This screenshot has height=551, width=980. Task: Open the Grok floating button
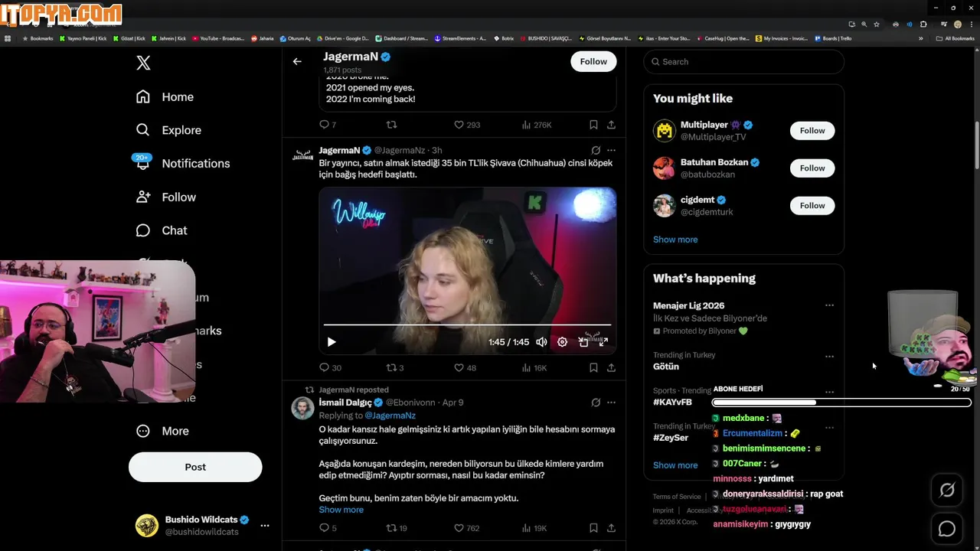pyautogui.click(x=947, y=491)
